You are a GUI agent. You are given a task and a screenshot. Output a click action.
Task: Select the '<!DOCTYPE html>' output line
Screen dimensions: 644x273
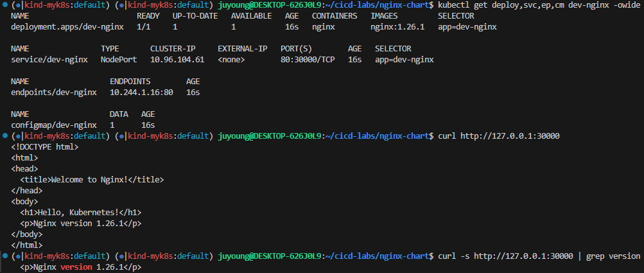point(45,147)
